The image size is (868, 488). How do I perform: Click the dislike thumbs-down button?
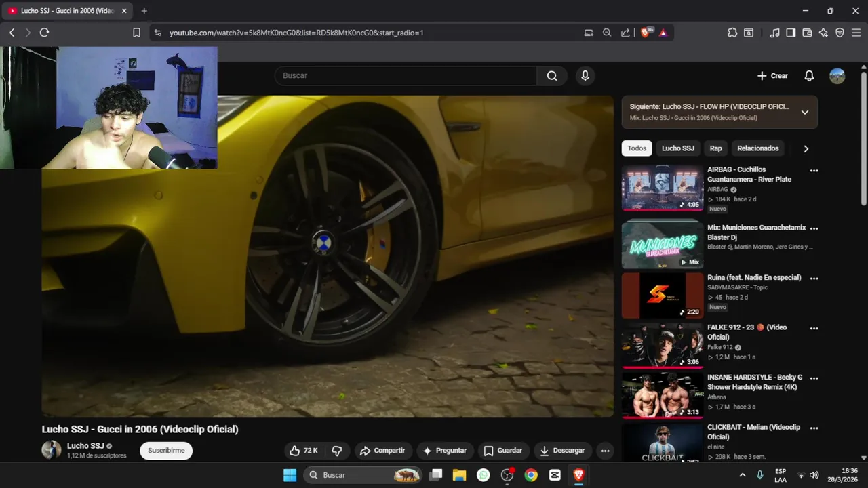click(x=337, y=451)
